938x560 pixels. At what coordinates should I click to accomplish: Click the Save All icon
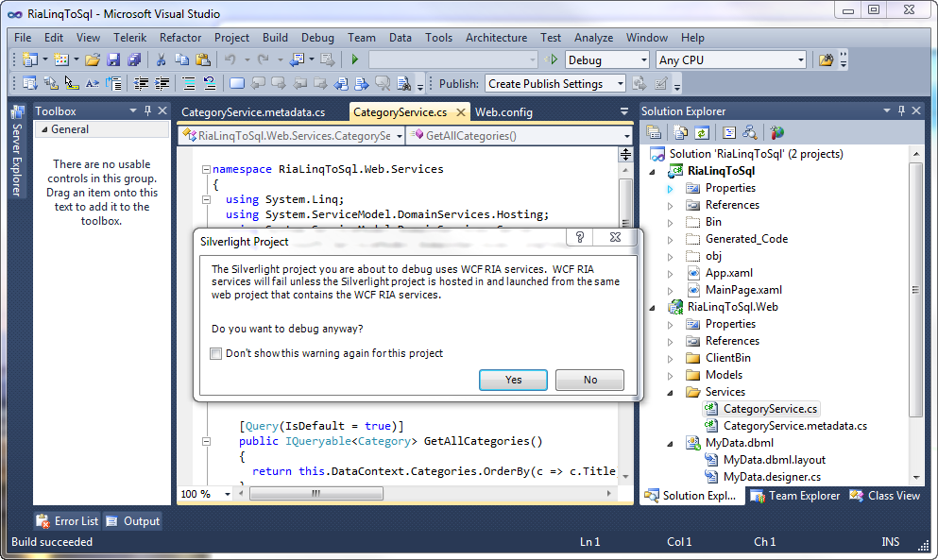(134, 59)
